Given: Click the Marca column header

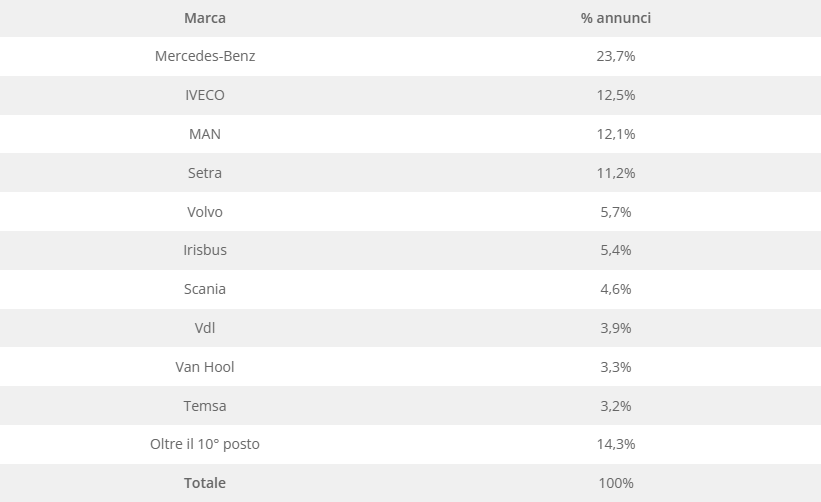Looking at the screenshot, I should [205, 18].
